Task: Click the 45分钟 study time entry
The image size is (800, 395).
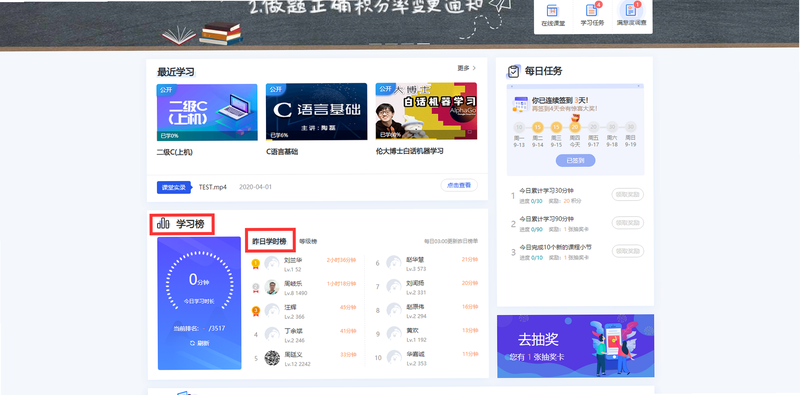Action: [348, 307]
